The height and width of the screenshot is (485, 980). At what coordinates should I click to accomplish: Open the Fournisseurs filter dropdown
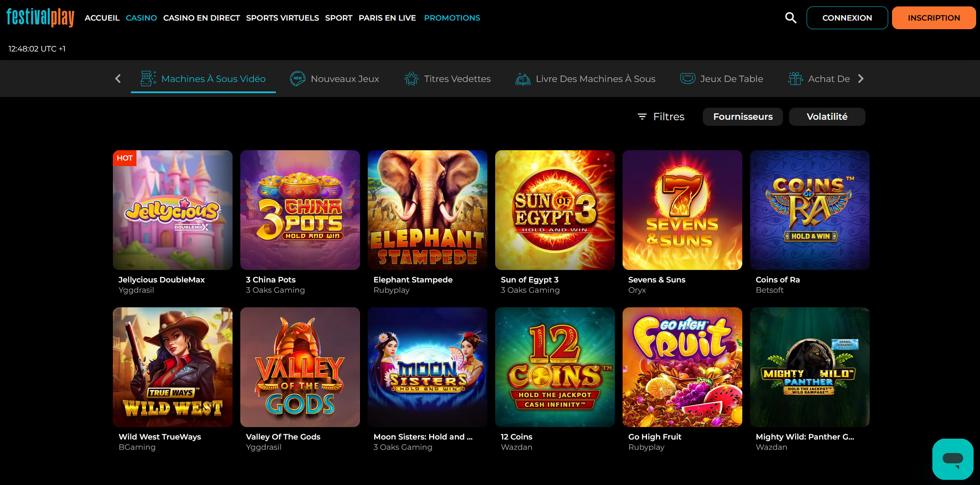743,116
